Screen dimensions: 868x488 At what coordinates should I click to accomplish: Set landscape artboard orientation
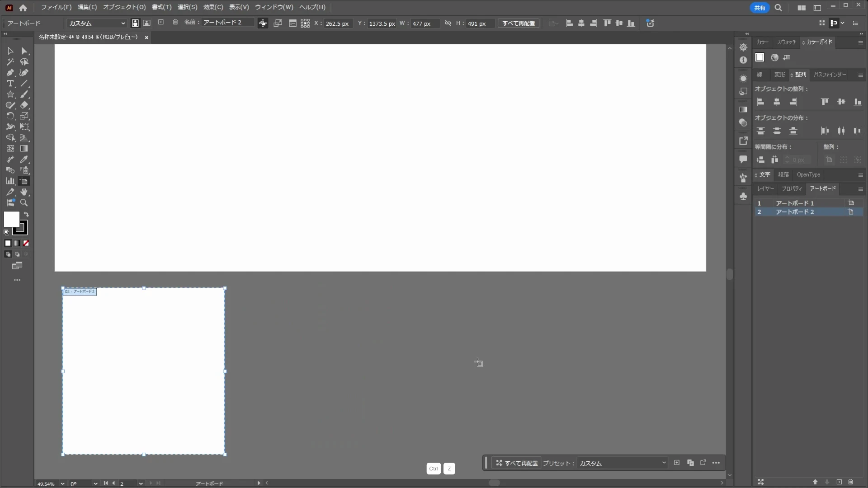coord(146,23)
